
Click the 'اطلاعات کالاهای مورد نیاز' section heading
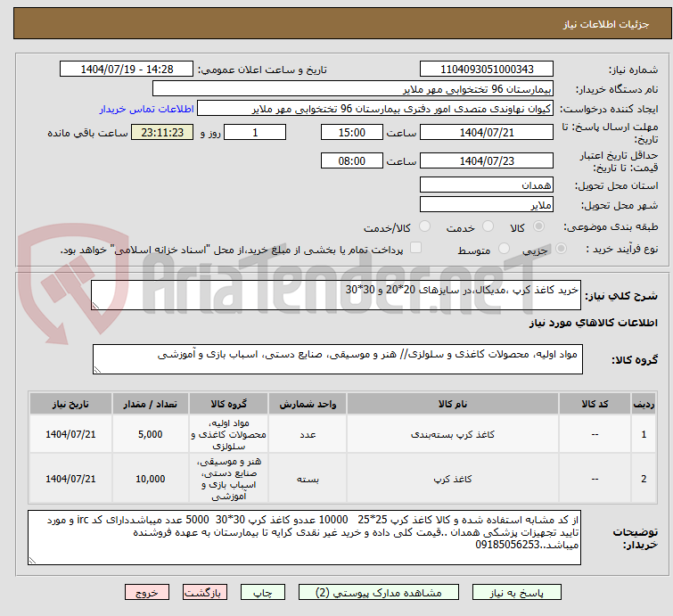click(x=593, y=323)
